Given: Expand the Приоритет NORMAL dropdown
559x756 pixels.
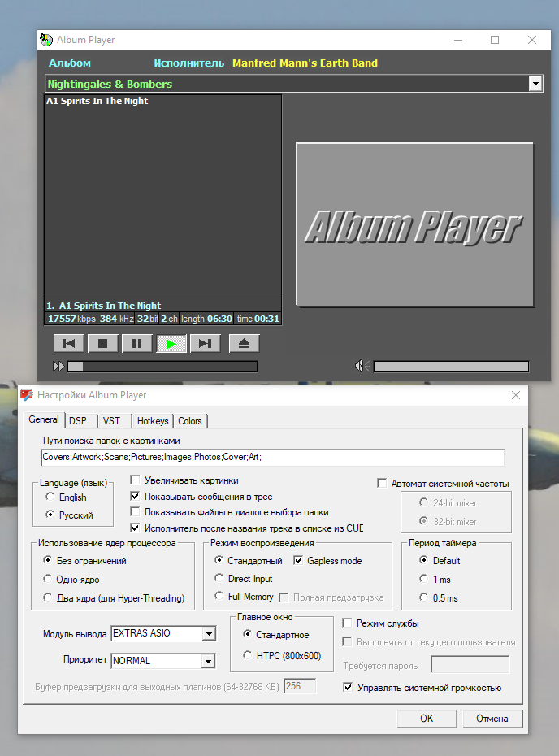Looking at the screenshot, I should (x=209, y=661).
